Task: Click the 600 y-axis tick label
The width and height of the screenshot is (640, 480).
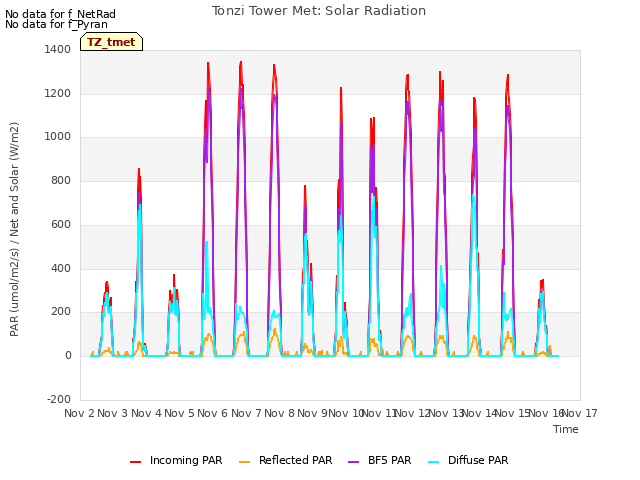Action: (x=61, y=224)
